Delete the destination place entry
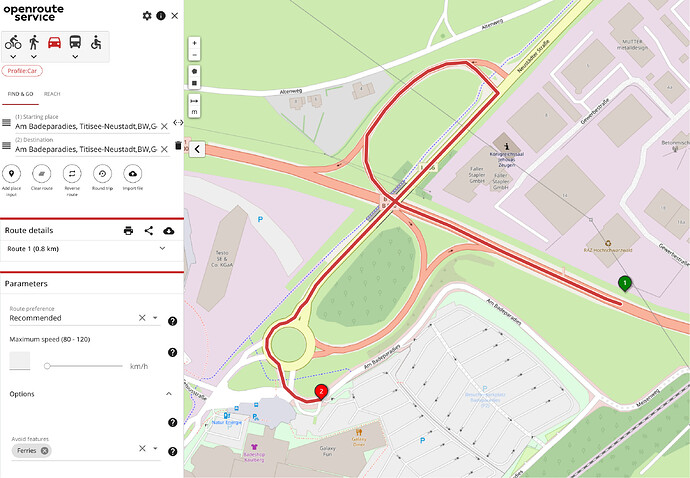 tap(178, 145)
